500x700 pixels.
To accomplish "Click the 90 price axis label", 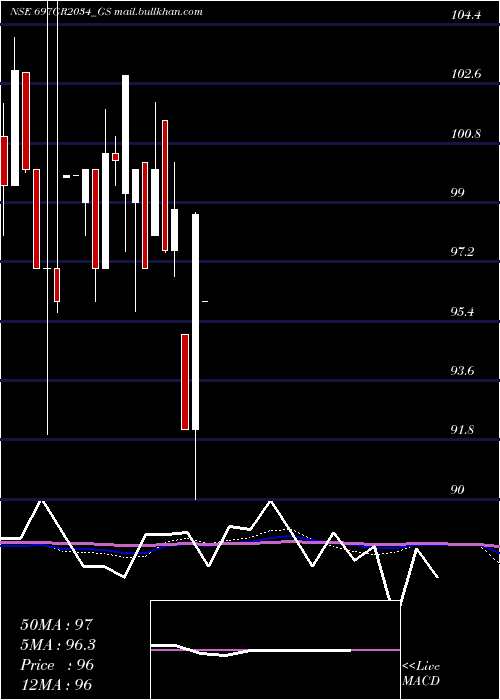I will tap(458, 490).
